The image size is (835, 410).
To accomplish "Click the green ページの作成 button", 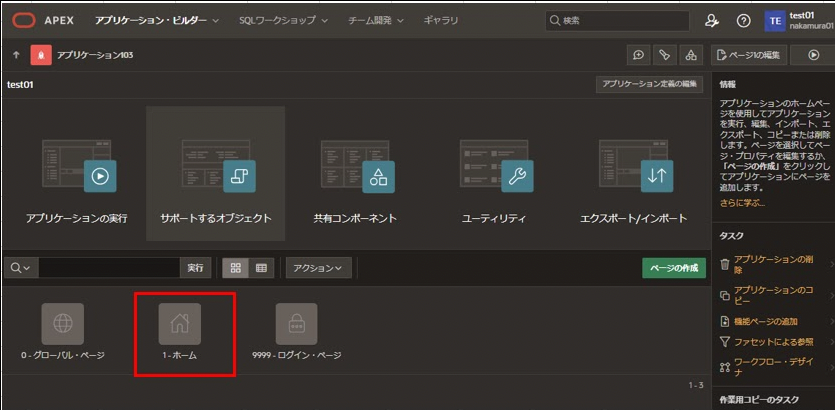I will coord(674,268).
